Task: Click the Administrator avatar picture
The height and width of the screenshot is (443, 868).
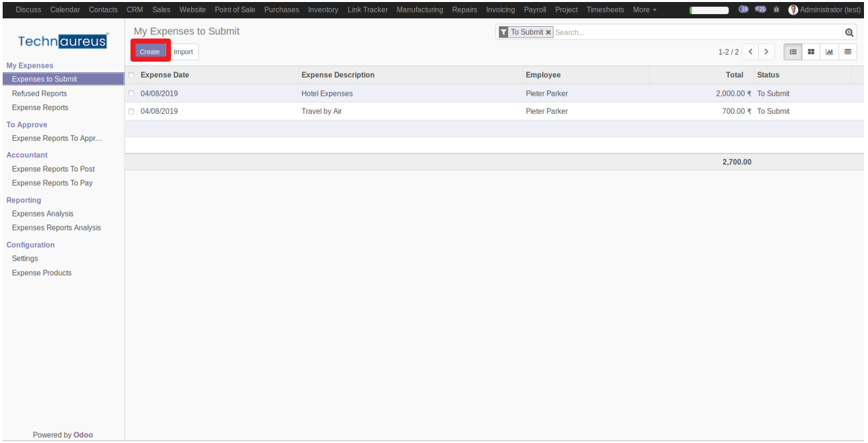Action: click(794, 9)
